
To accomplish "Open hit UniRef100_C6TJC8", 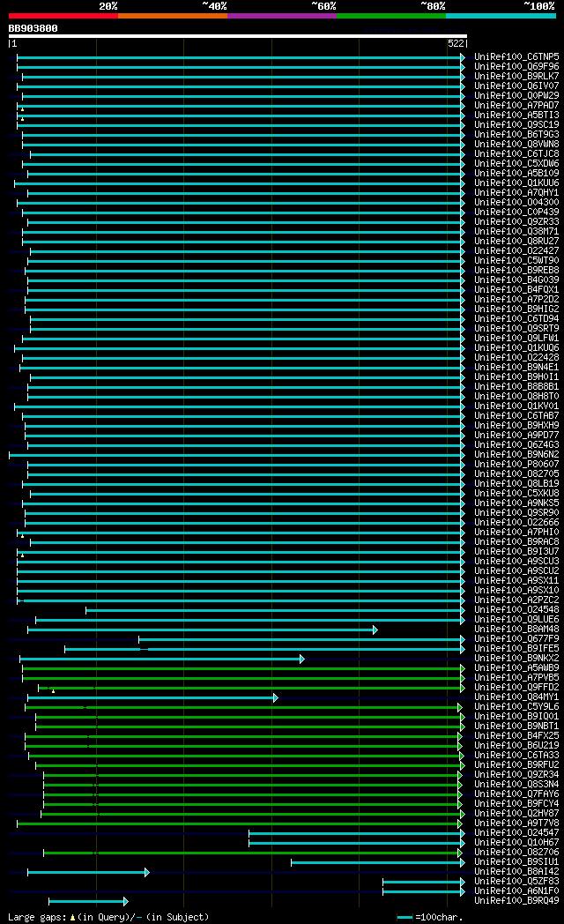I will click(x=516, y=153).
